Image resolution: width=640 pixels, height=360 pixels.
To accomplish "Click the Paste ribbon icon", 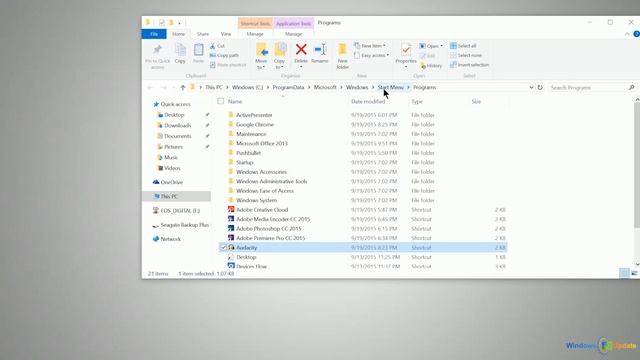I will coord(198,50).
